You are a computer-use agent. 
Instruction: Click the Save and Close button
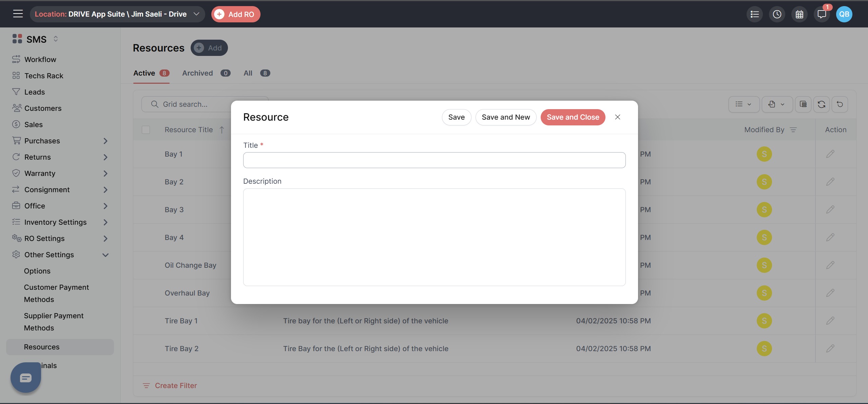[573, 117]
